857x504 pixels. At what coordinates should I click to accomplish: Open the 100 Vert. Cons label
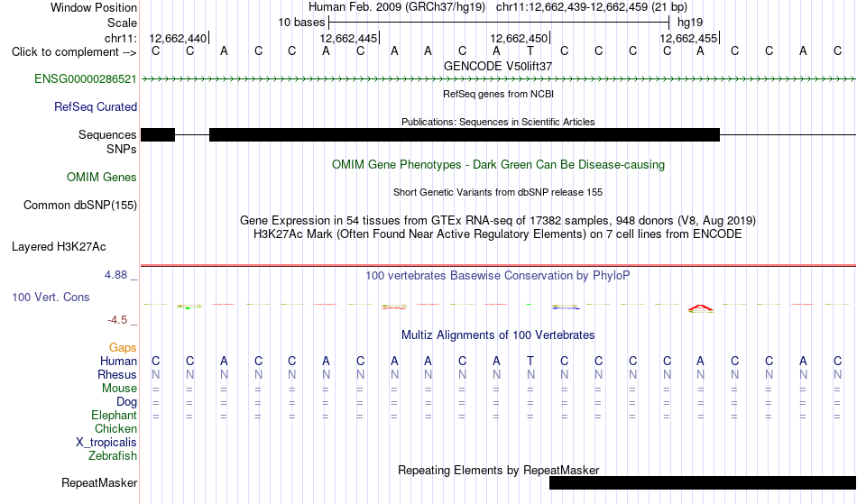[51, 297]
